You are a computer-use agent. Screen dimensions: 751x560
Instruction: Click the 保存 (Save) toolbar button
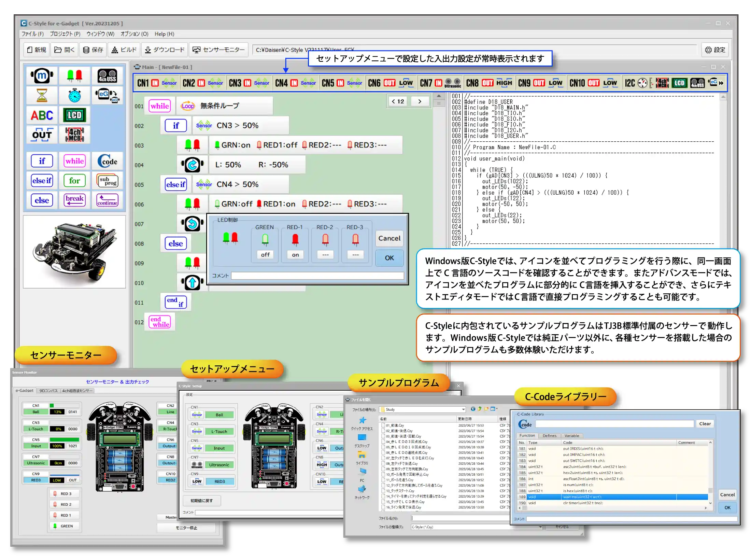pyautogui.click(x=93, y=50)
